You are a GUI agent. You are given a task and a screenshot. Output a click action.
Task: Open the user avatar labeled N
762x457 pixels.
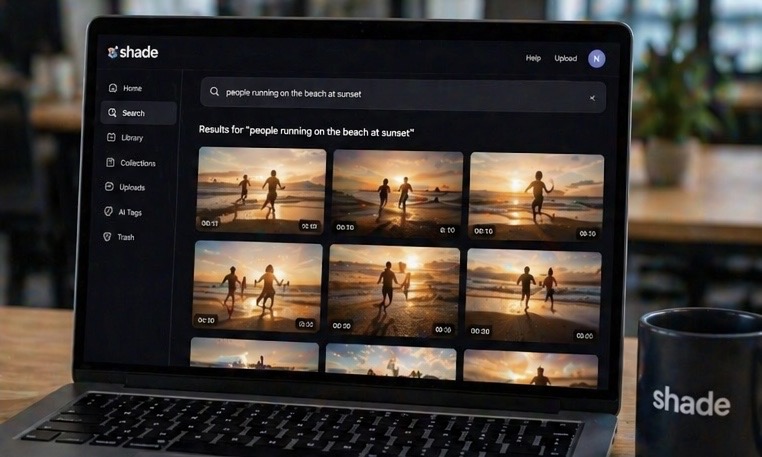(x=597, y=58)
